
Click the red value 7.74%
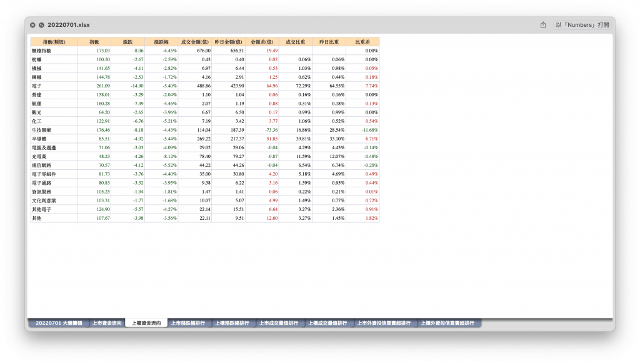point(371,86)
